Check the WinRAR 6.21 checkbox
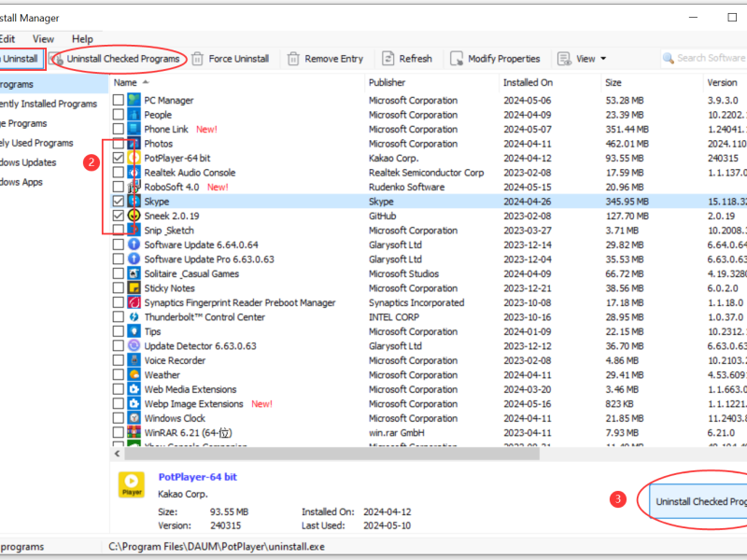This screenshot has width=747, height=560. click(x=119, y=432)
